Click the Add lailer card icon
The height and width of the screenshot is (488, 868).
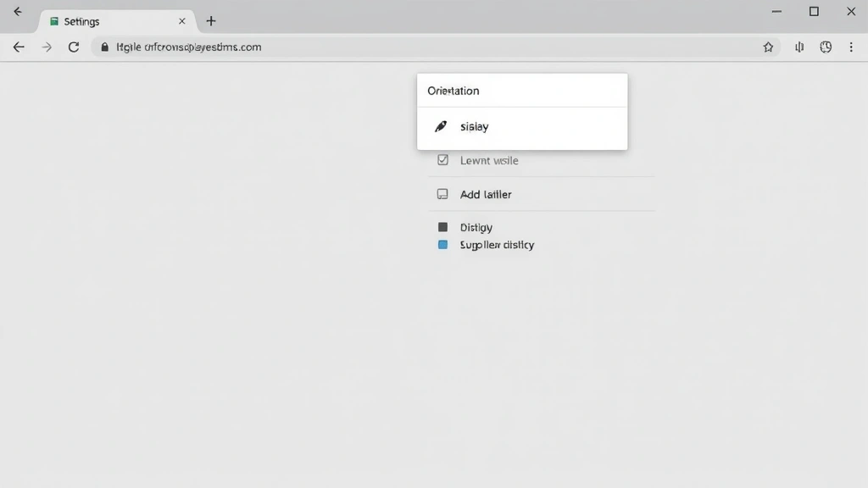point(442,194)
